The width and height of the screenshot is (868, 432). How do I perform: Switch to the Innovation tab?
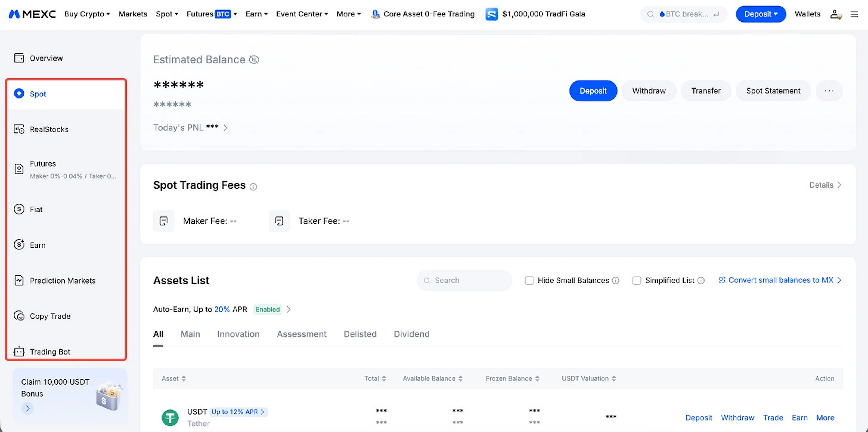pos(238,334)
